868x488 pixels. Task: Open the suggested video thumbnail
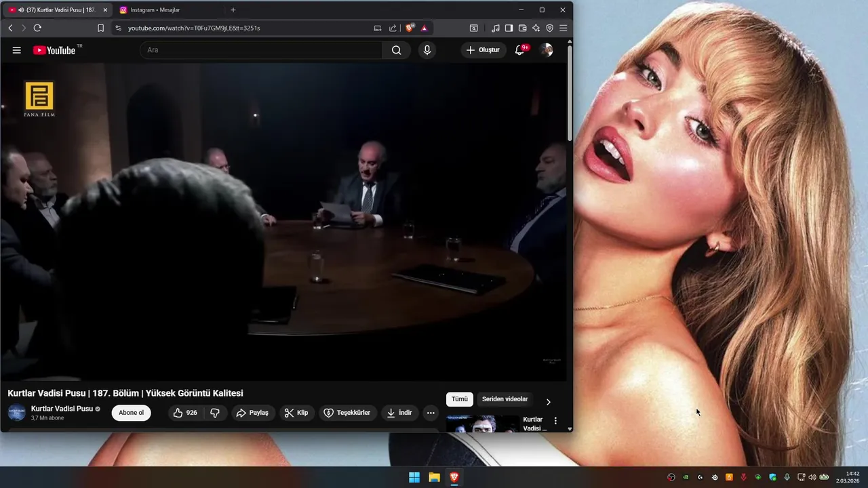(483, 424)
